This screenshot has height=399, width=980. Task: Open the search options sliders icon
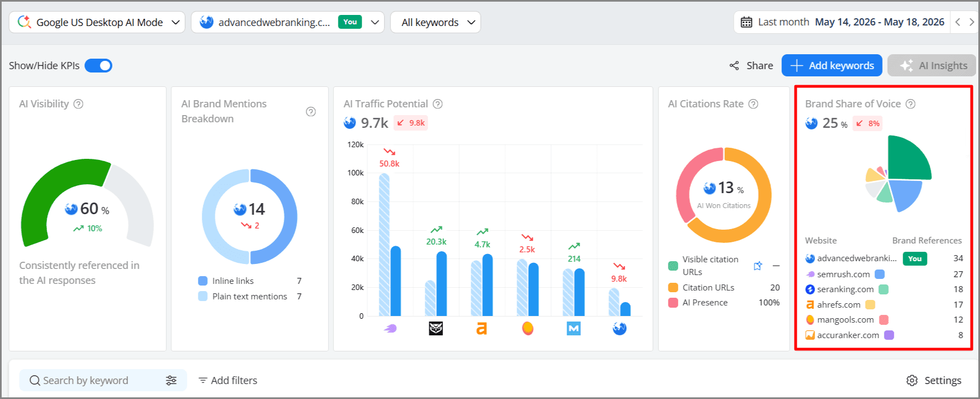point(171,381)
